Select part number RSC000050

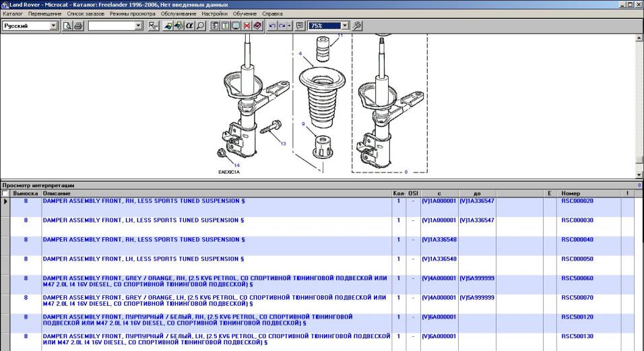tap(577, 259)
